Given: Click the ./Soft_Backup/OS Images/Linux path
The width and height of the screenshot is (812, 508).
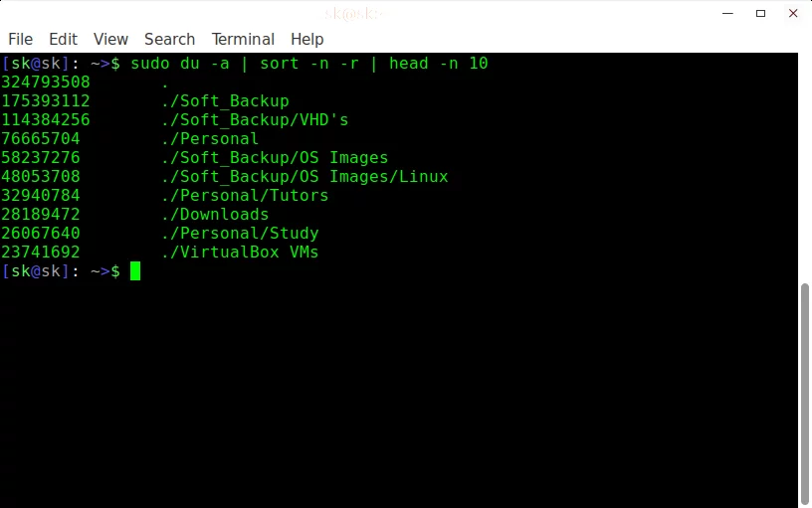Looking at the screenshot, I should (304, 176).
